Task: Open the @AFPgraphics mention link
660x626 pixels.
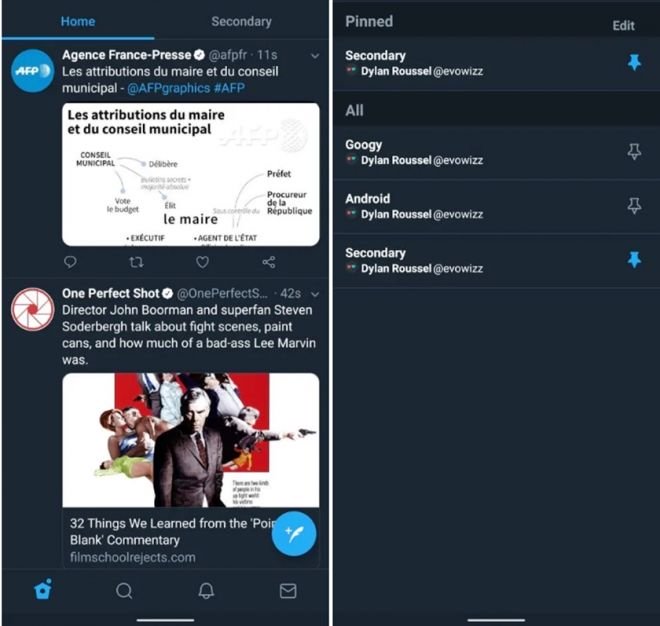Action: [x=168, y=88]
